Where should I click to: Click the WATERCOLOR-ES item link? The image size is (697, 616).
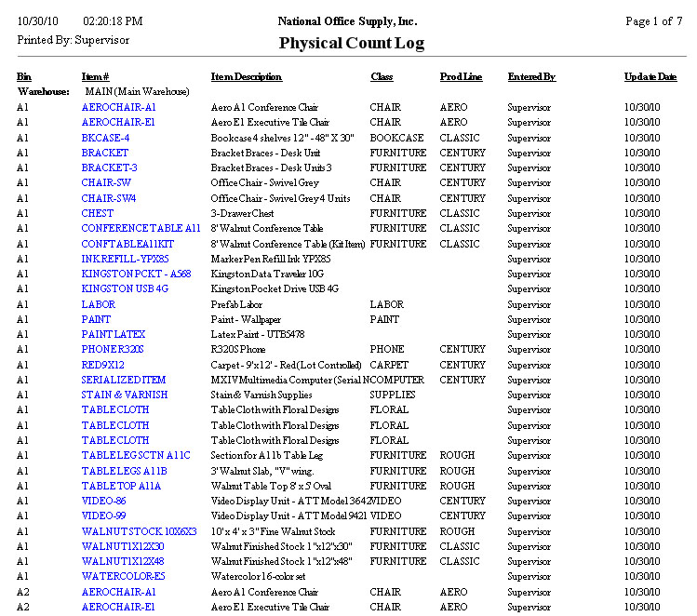(123, 577)
